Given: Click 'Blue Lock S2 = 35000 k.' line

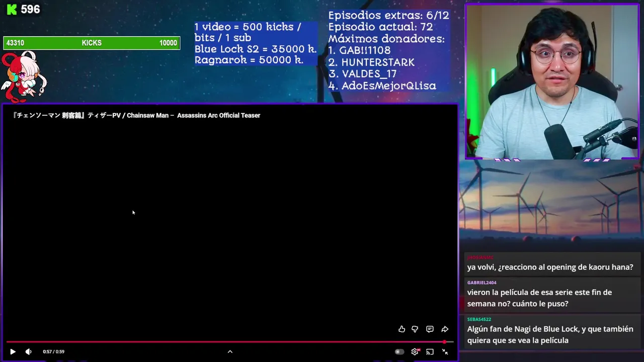Looking at the screenshot, I should [256, 49].
